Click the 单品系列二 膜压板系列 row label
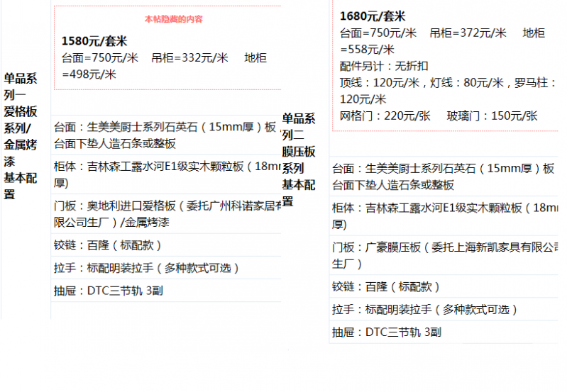Image resolution: width=567 pixels, height=392 pixels. coord(299,160)
